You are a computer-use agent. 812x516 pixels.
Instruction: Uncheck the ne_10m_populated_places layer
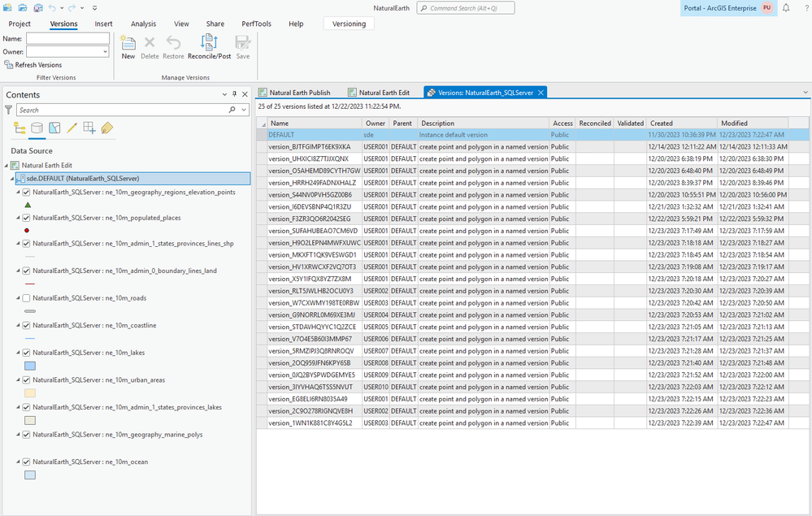pos(26,218)
